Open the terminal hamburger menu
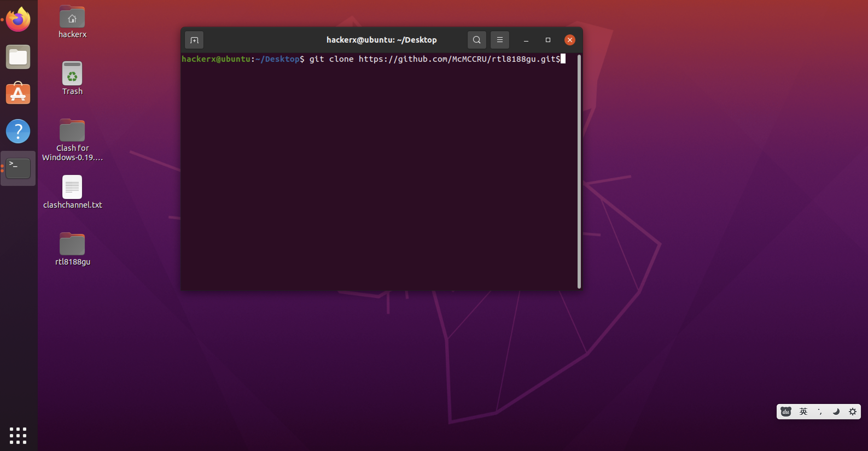Viewport: 868px width, 451px height. click(499, 39)
